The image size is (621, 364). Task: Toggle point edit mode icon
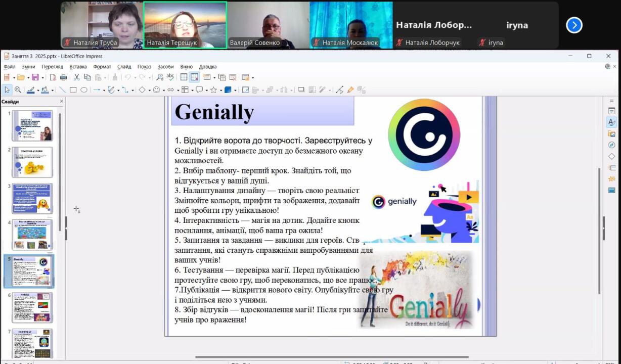coord(339,90)
